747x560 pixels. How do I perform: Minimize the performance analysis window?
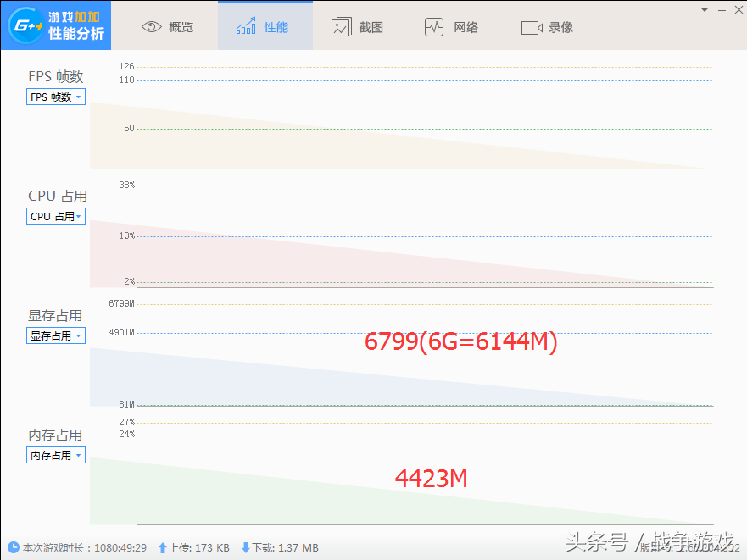click(722, 9)
